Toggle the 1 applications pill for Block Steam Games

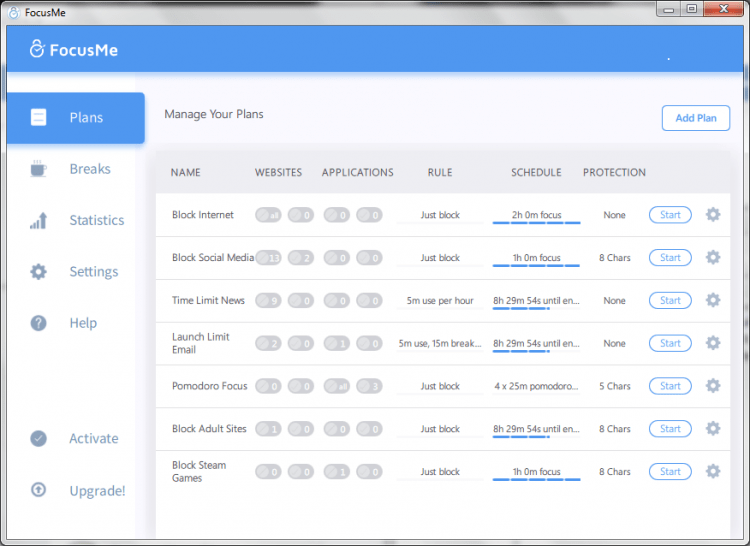[337, 472]
